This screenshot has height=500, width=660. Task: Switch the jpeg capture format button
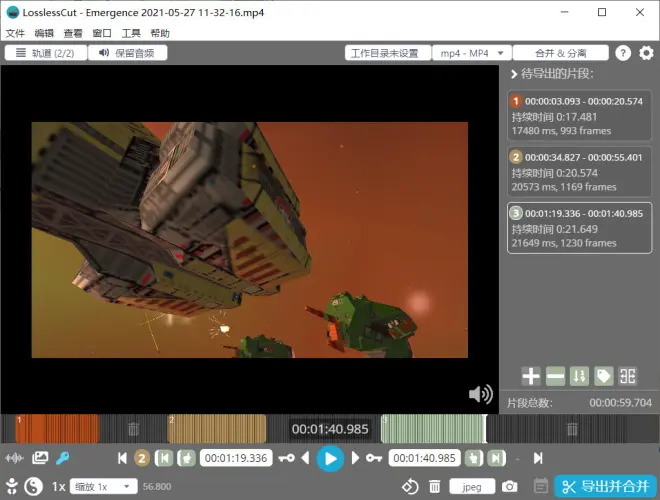(471, 487)
